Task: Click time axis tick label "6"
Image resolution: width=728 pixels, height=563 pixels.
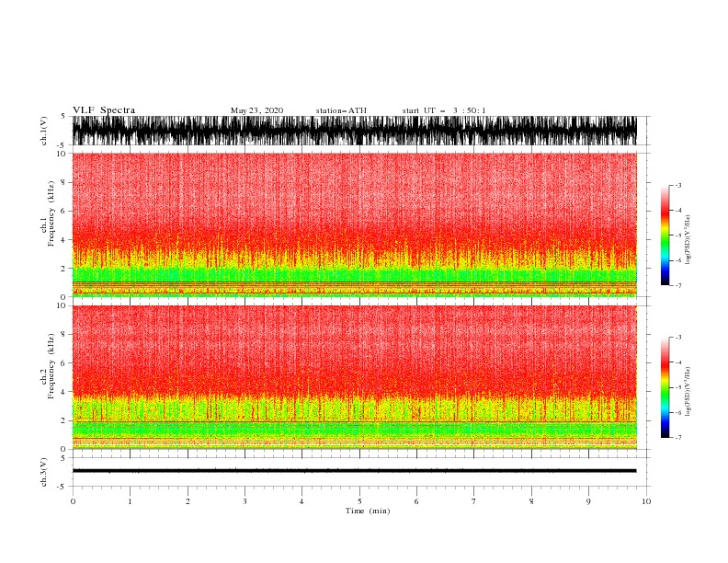Action: (416, 501)
